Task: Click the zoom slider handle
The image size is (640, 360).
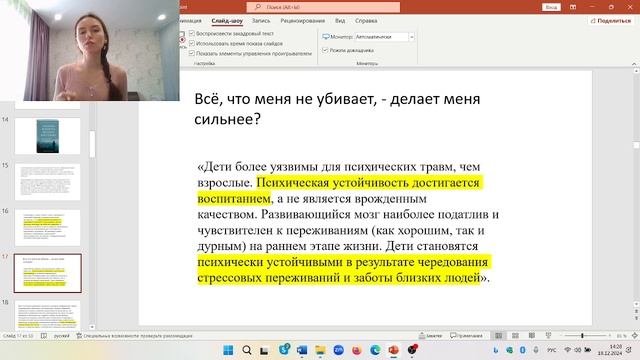Action: pyautogui.click(x=582, y=336)
